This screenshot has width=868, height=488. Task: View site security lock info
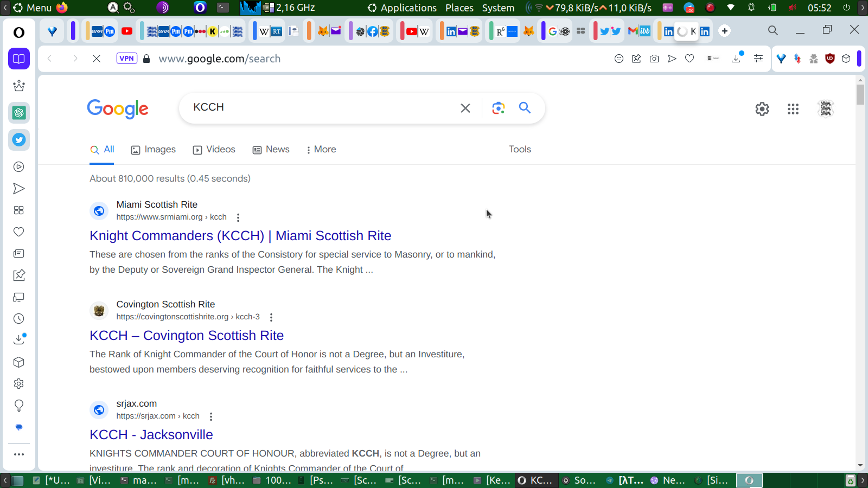[146, 59]
